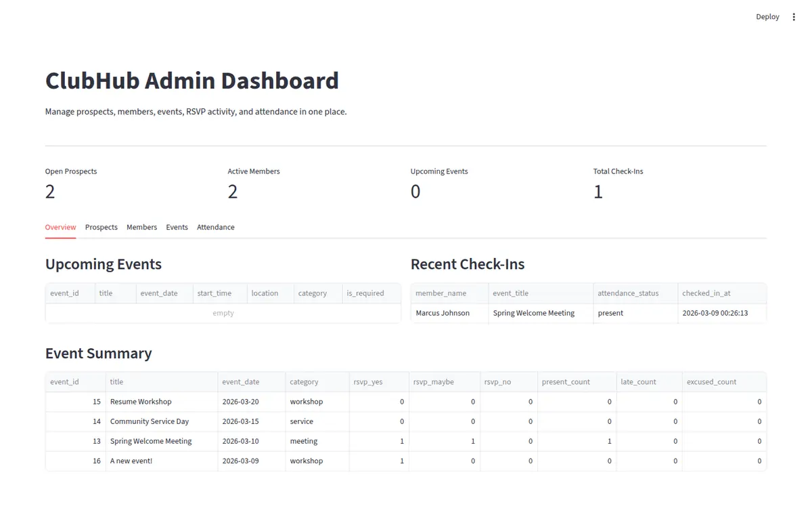Click the rsvp_maybe column header
Image resolution: width=812 pixels, height=508 pixels.
click(445, 382)
